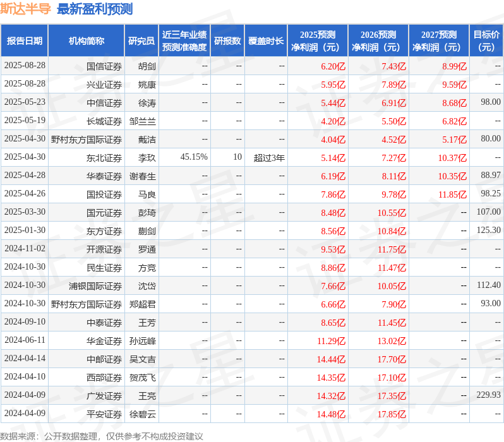Click the 2027预测净利润 column header

(x=439, y=40)
